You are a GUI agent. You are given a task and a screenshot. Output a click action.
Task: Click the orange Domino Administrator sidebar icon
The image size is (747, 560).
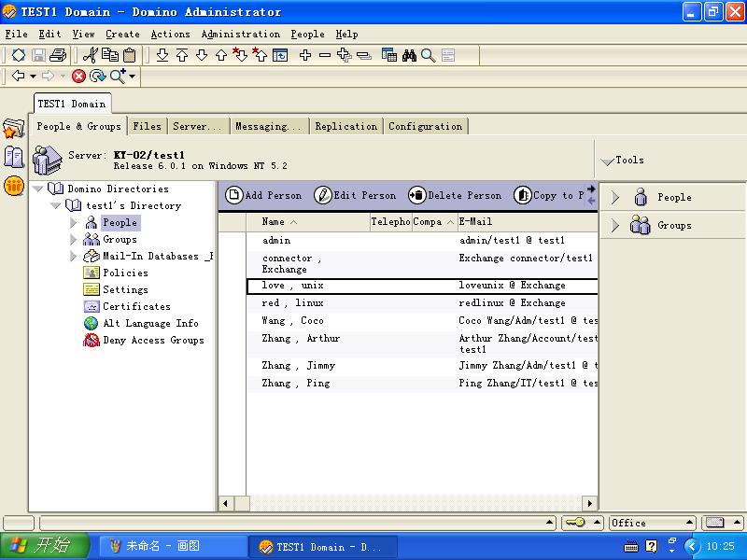[x=14, y=186]
